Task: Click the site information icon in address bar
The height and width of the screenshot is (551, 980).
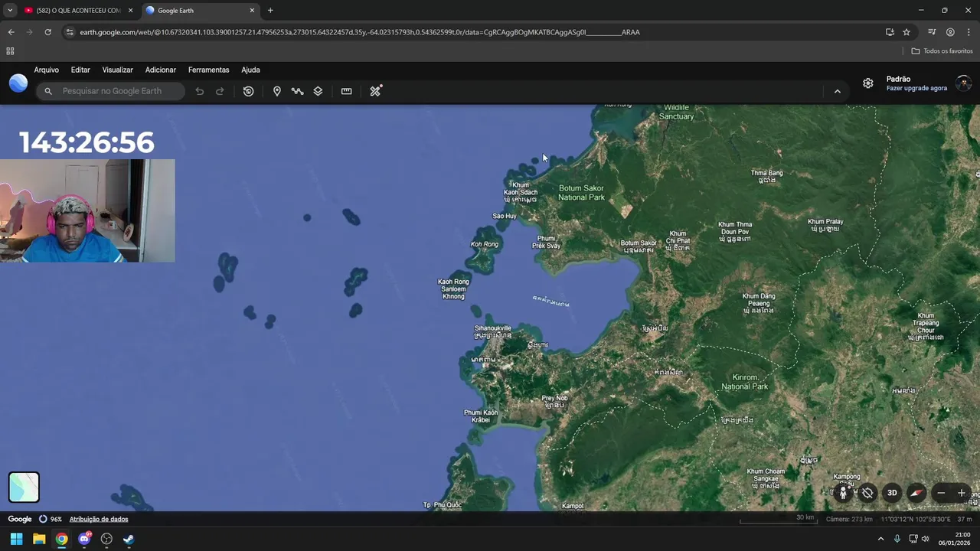Action: pyautogui.click(x=70, y=32)
